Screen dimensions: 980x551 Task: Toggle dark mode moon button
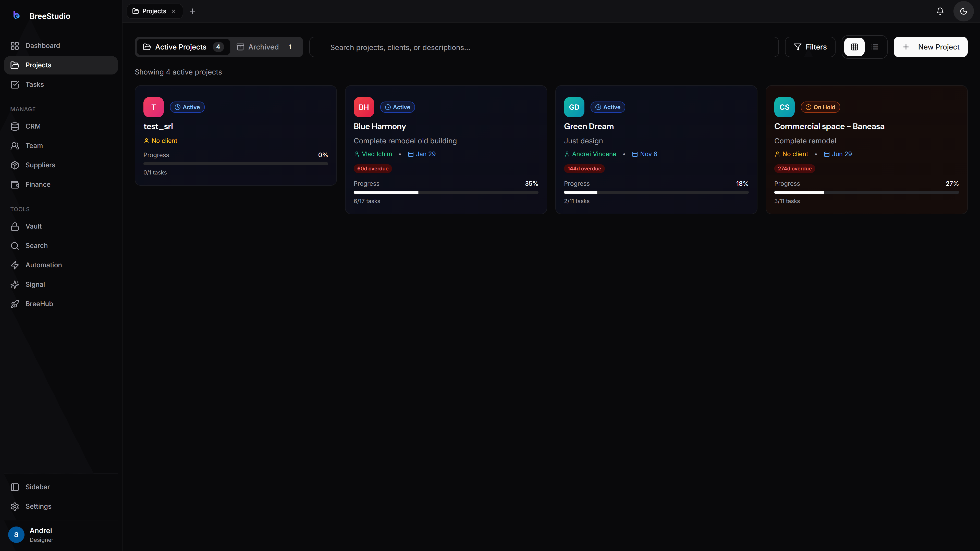pyautogui.click(x=964, y=11)
